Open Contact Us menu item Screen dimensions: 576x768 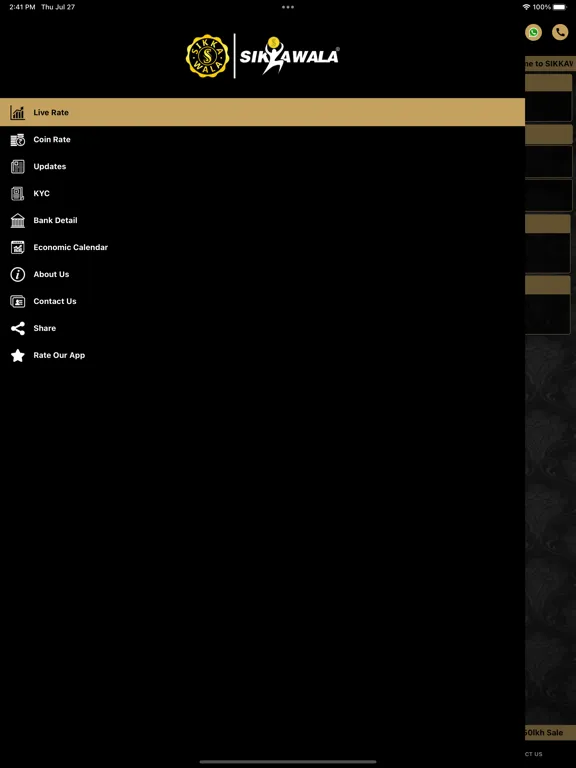click(263, 301)
